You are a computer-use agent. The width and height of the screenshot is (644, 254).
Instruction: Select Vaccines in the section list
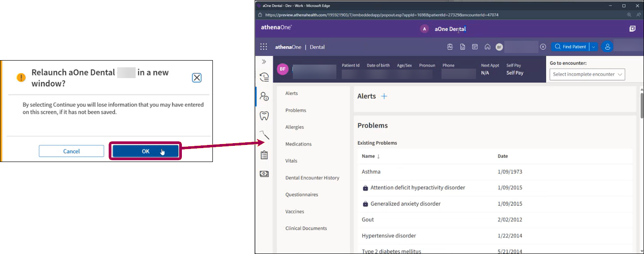(295, 211)
